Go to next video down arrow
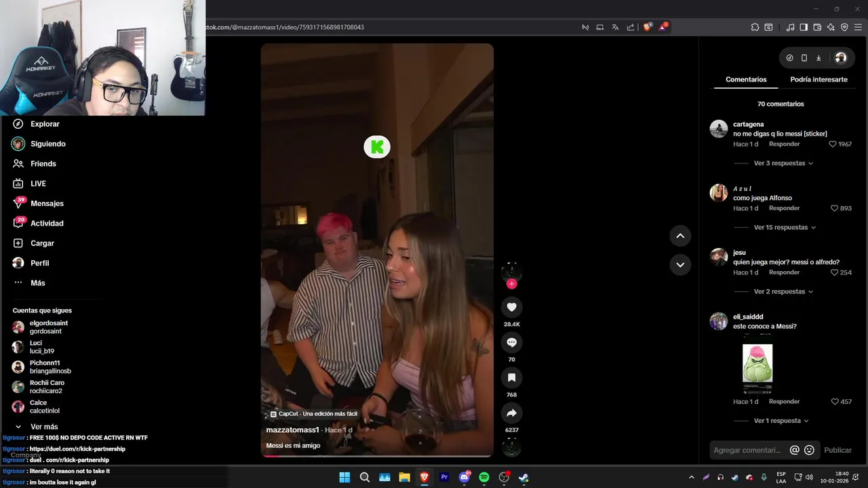The image size is (868, 488). pos(680,264)
